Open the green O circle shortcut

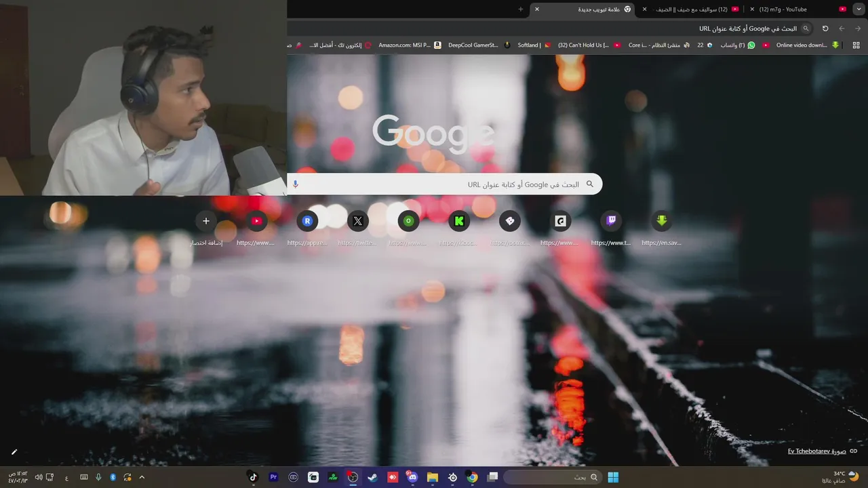408,221
